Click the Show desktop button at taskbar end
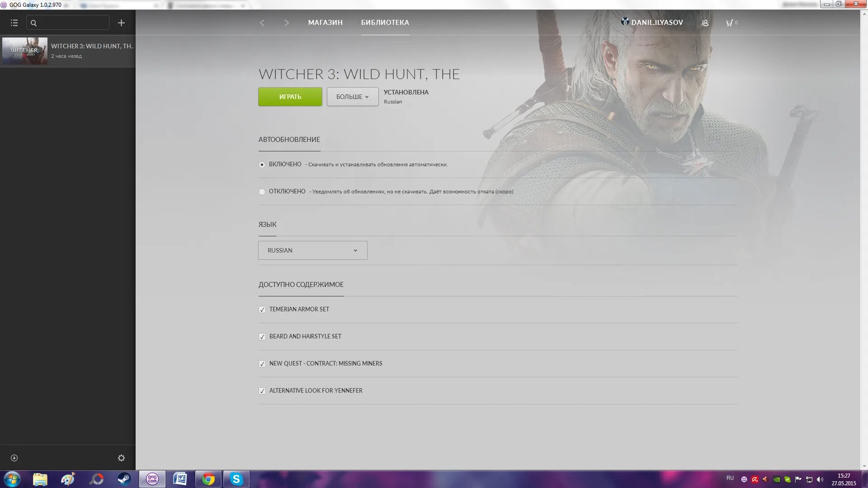Viewport: 868px width, 488px height. pos(864,479)
